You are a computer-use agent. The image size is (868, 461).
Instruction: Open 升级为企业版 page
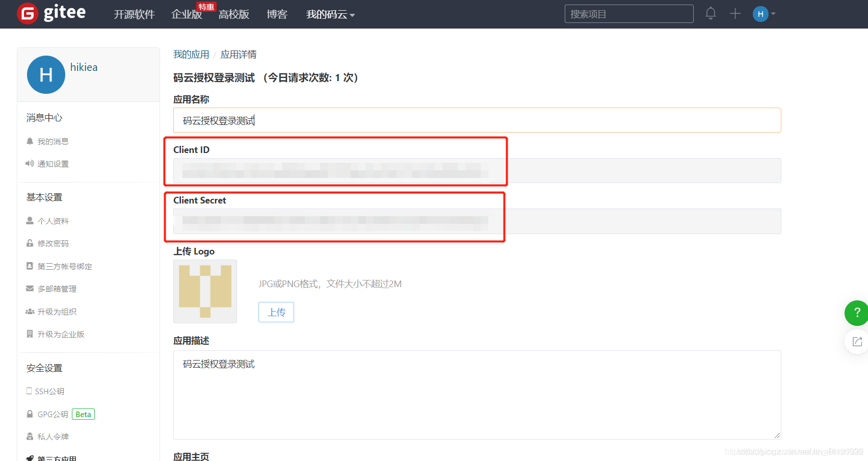[x=61, y=334]
